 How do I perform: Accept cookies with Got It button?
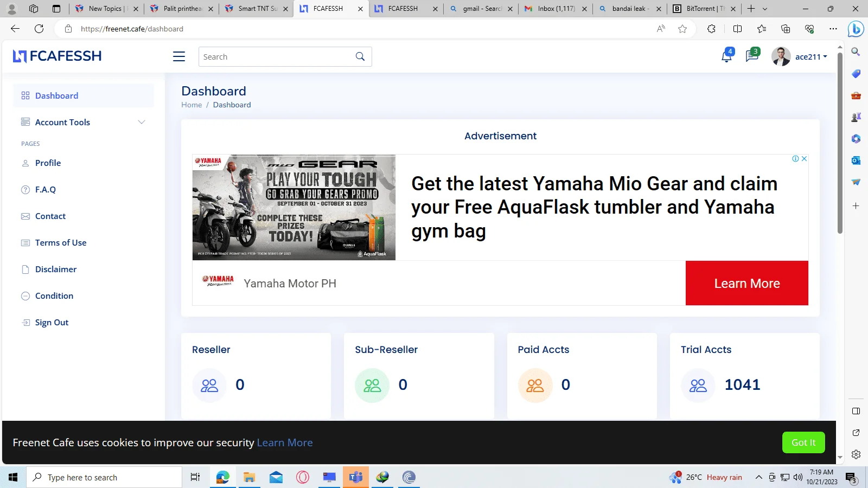(803, 442)
